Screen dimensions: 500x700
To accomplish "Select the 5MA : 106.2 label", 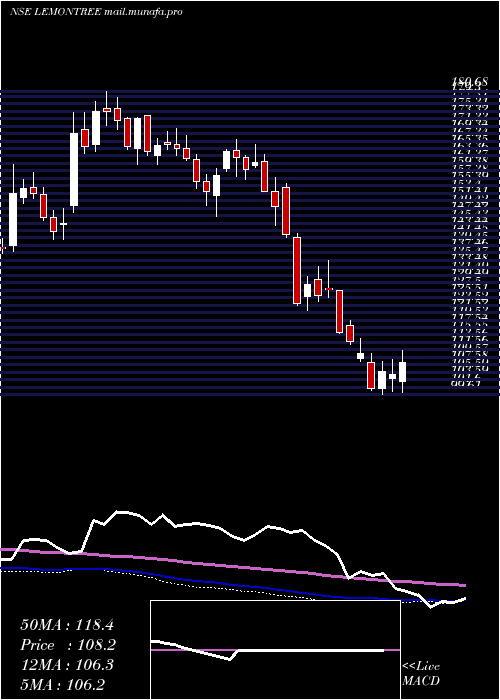I will 63,684.
